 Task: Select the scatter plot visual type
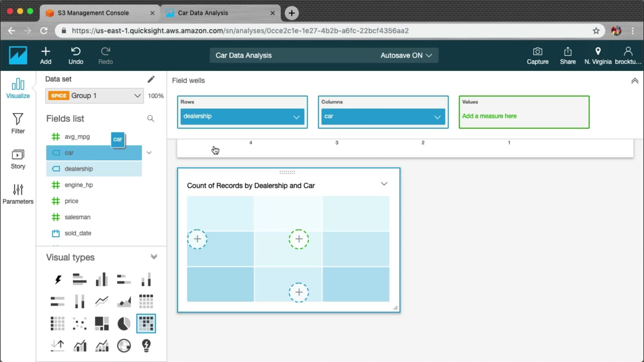[79, 324]
